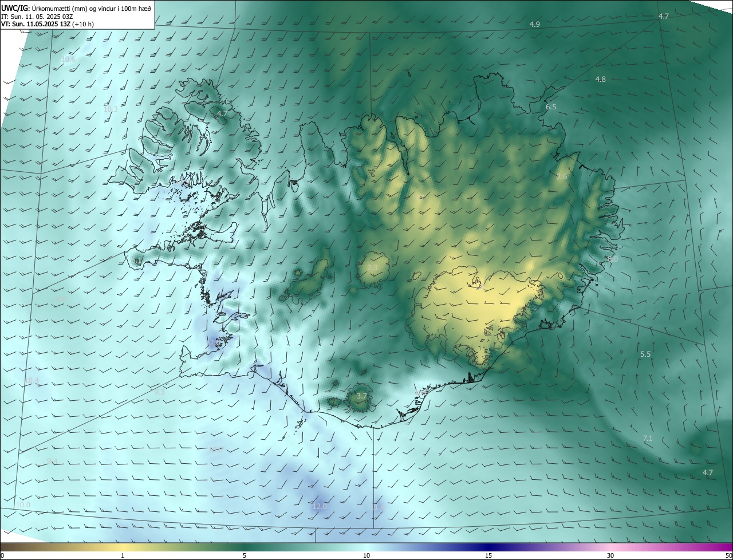
Task: Click the 1 tick on the colour scale
Action: coord(123,555)
